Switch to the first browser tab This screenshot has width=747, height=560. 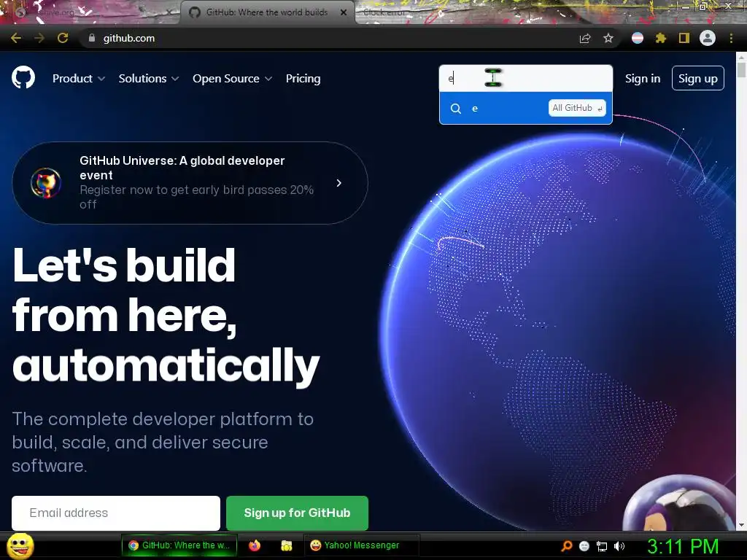click(x=90, y=12)
